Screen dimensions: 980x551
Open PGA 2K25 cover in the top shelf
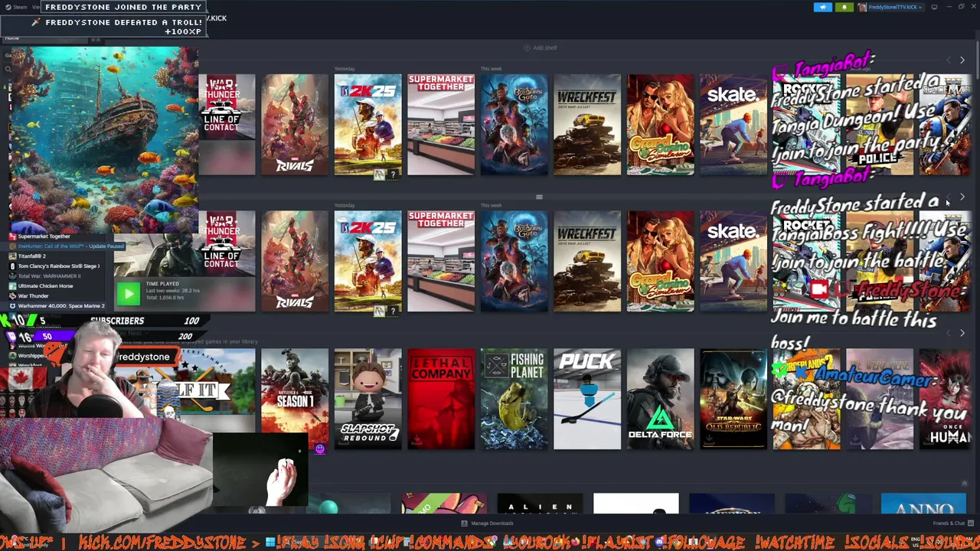367,125
